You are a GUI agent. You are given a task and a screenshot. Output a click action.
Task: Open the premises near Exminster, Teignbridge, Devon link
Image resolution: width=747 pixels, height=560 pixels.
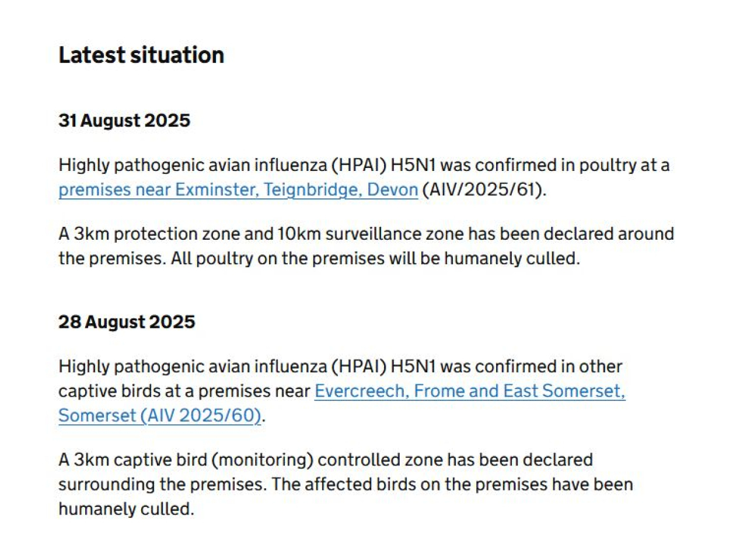(x=238, y=190)
